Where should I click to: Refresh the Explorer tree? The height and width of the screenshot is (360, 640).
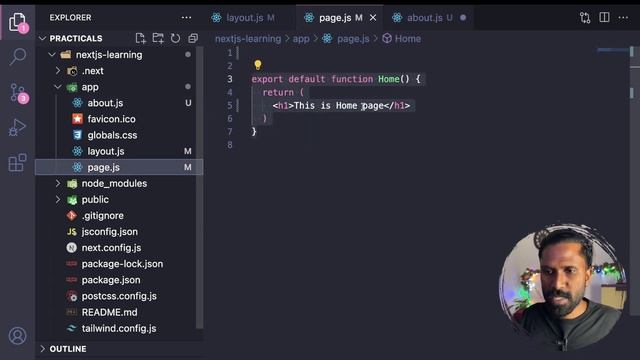176,38
